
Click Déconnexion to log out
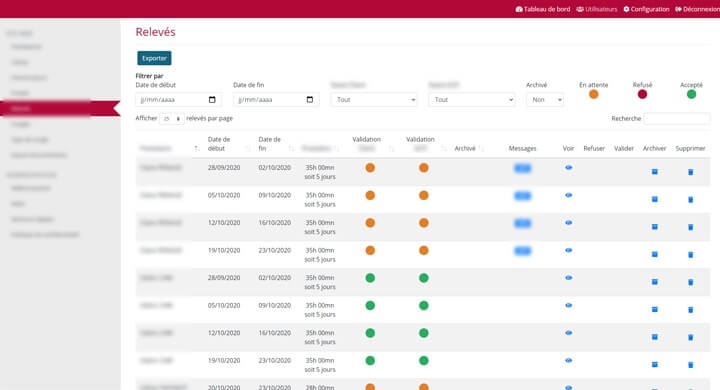(697, 9)
